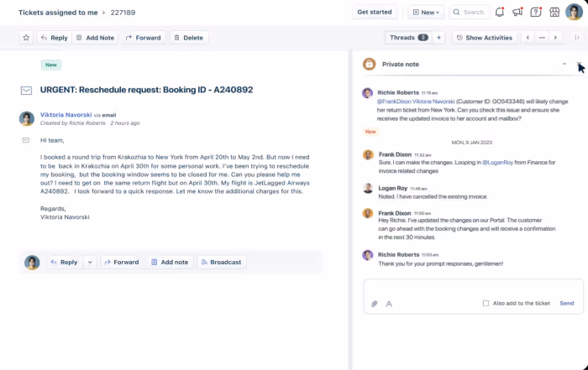Image resolution: width=588 pixels, height=370 pixels.
Task: Go to the Tickets assigned to me breadcrumb
Action: click(x=58, y=13)
